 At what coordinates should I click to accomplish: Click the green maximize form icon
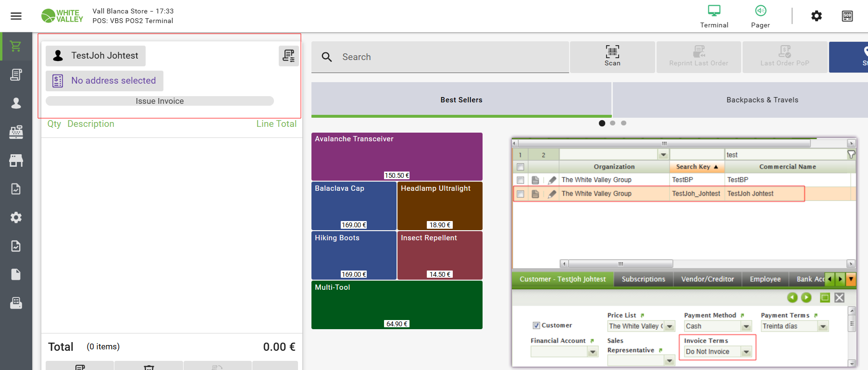coord(825,297)
